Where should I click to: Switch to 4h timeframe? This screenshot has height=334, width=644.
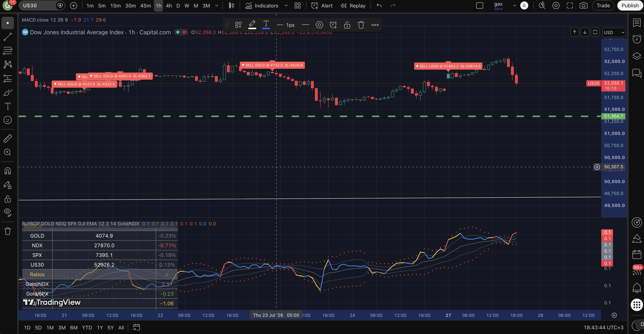pyautogui.click(x=169, y=5)
